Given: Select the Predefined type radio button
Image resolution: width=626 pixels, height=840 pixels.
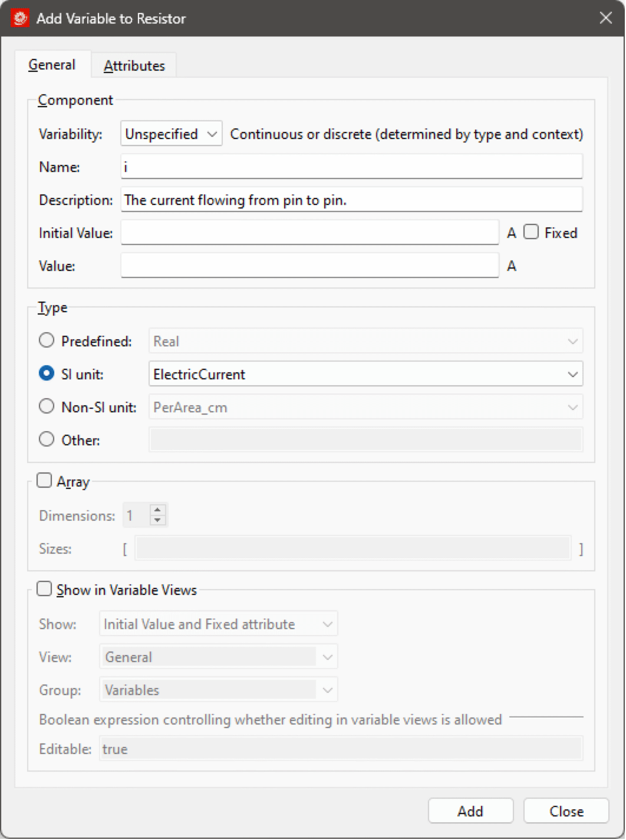Looking at the screenshot, I should 47,341.
